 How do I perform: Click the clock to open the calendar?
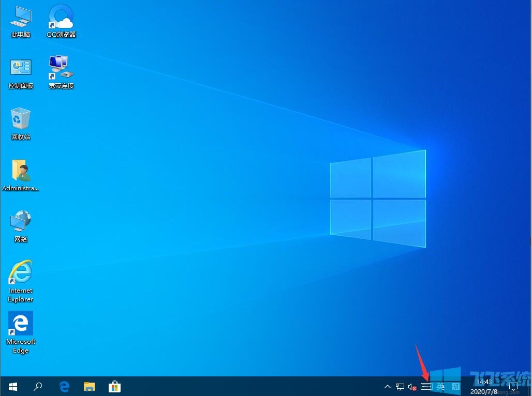[483, 386]
